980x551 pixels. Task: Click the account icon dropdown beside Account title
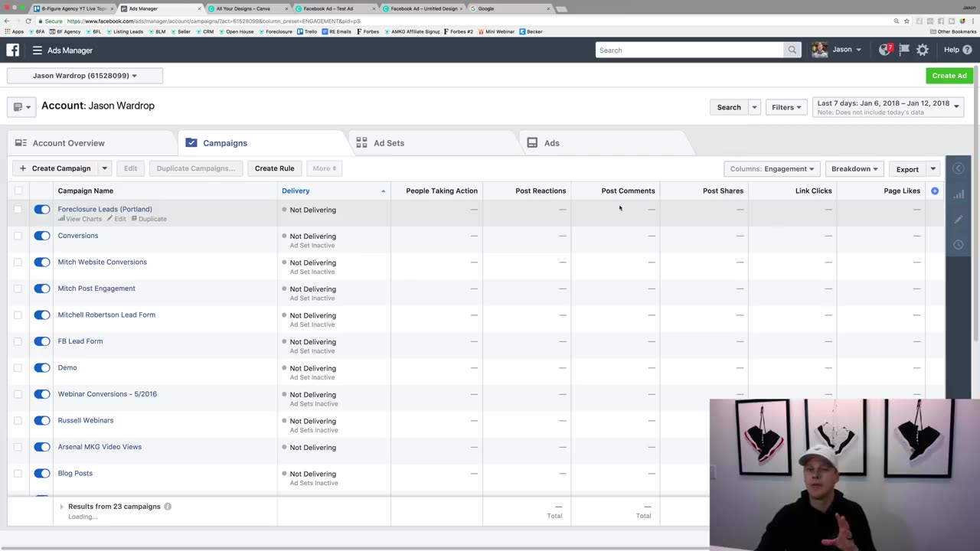(21, 107)
